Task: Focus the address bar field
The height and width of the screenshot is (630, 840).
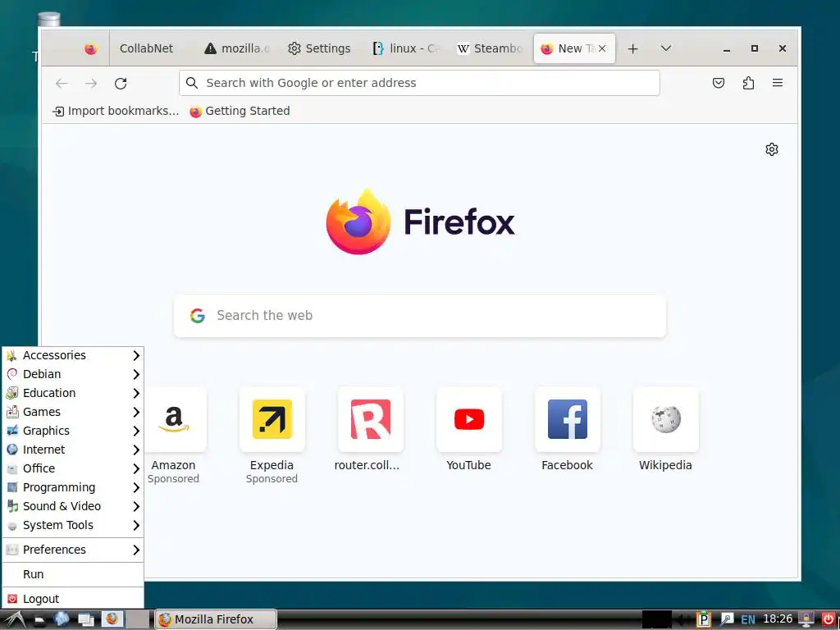Action: coord(419,83)
